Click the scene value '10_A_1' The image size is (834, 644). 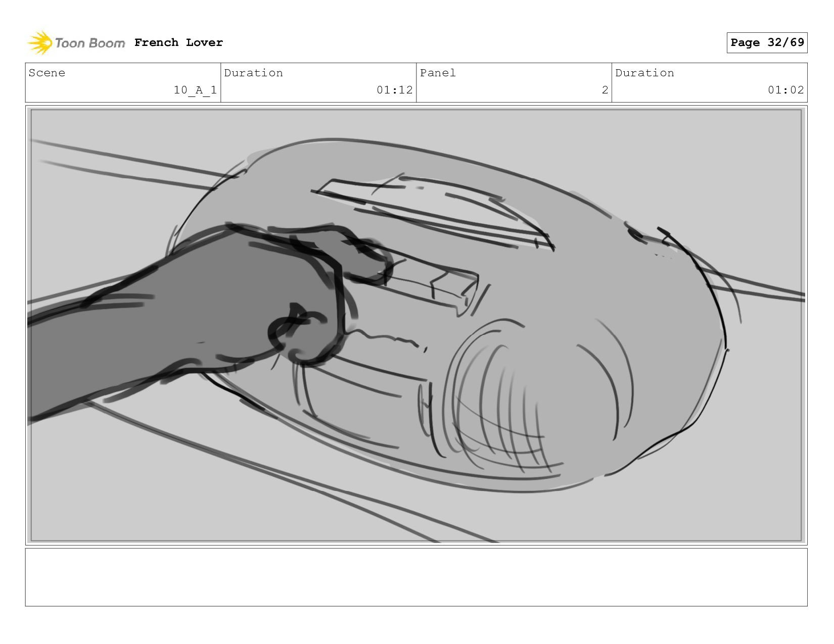(195, 90)
